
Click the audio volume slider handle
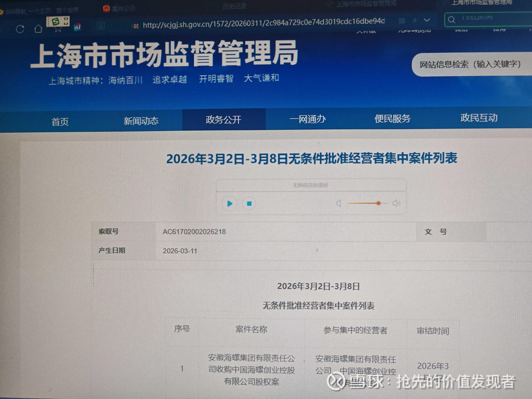pyautogui.click(x=378, y=203)
